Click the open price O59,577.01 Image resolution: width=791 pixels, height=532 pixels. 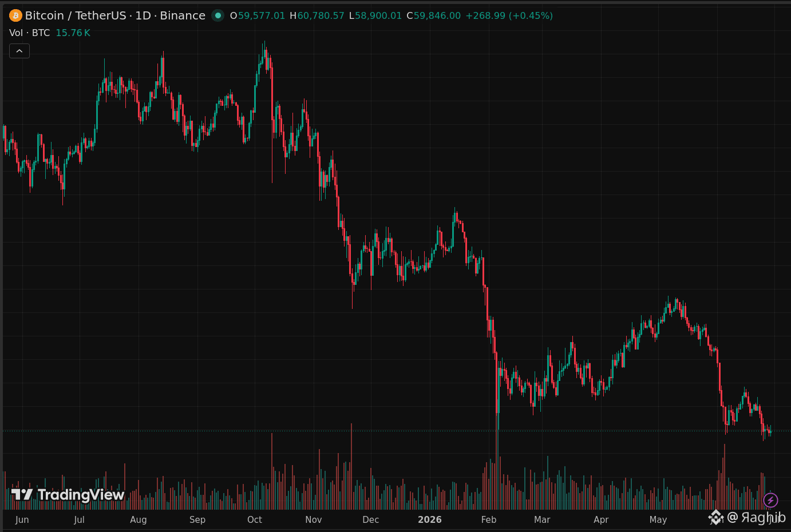point(258,15)
